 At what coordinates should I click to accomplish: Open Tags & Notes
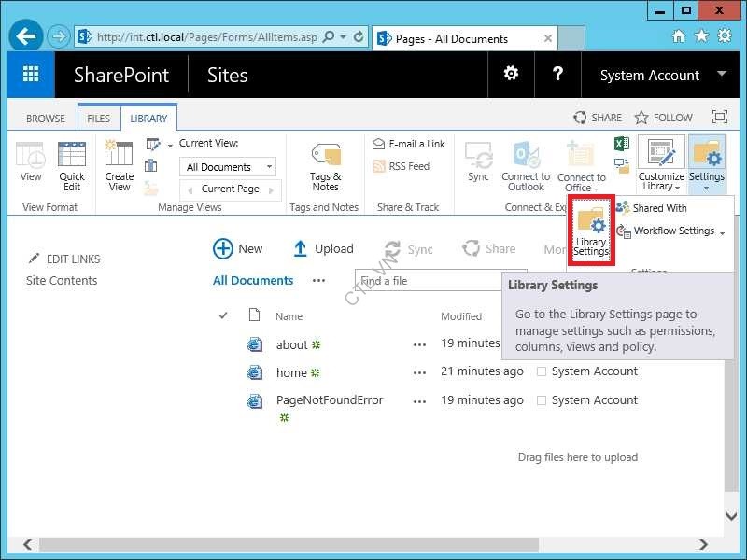pyautogui.click(x=325, y=166)
